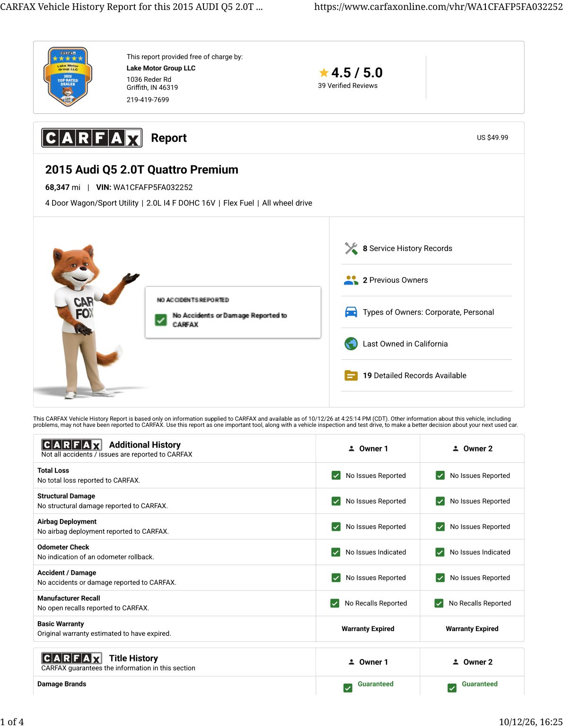This screenshot has height=728, width=563.
Task: Click the VIN WA1CFAFP5FA032252 text
Action: coord(153,187)
